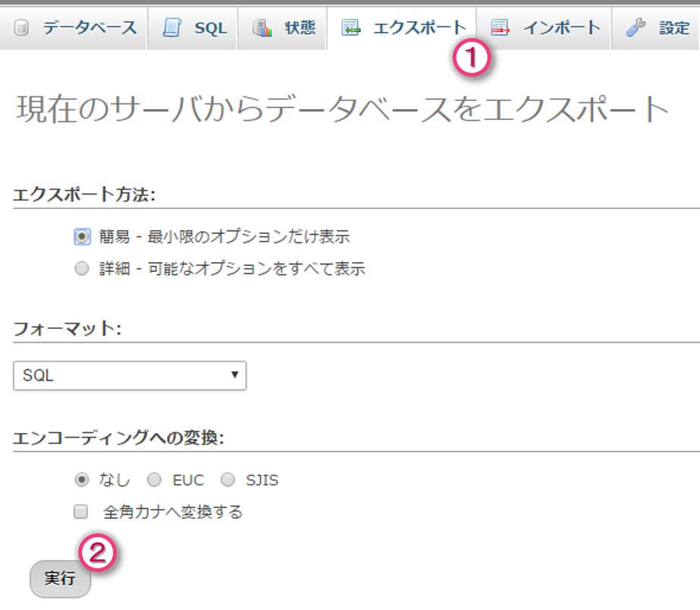This screenshot has width=700, height=610.
Task: Click the status chart icon
Action: 262,27
